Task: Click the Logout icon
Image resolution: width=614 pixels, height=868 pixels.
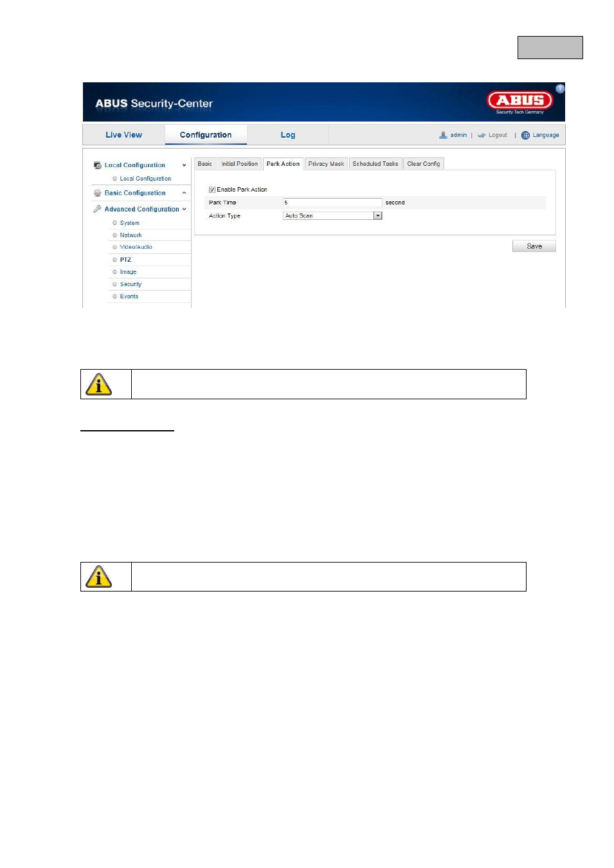Action: pos(481,135)
